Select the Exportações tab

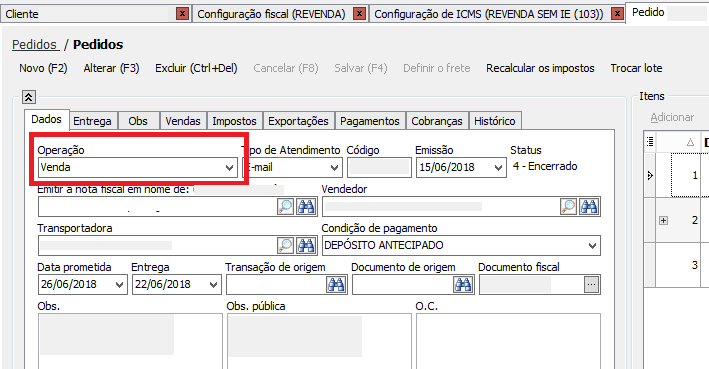click(x=298, y=121)
